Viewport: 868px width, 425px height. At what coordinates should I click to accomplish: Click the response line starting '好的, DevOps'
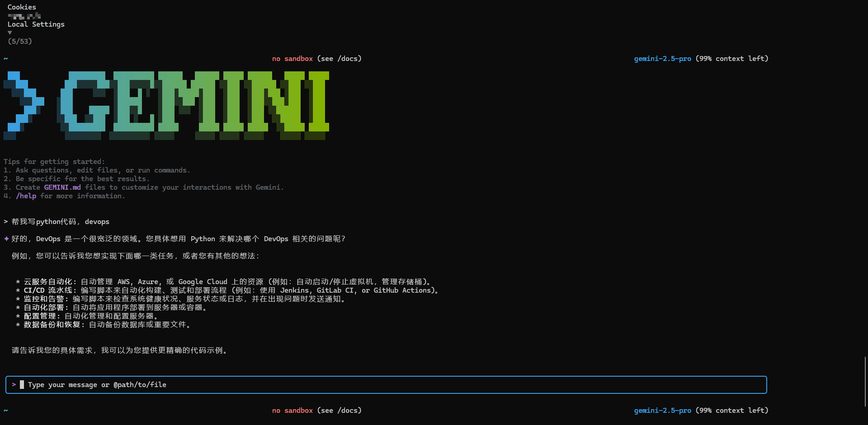(179, 239)
